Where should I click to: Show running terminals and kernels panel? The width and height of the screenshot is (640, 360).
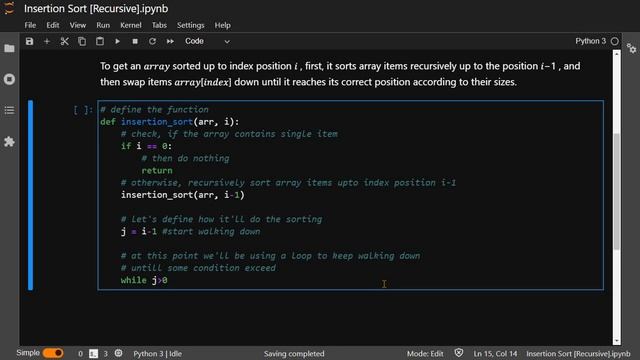9,79
